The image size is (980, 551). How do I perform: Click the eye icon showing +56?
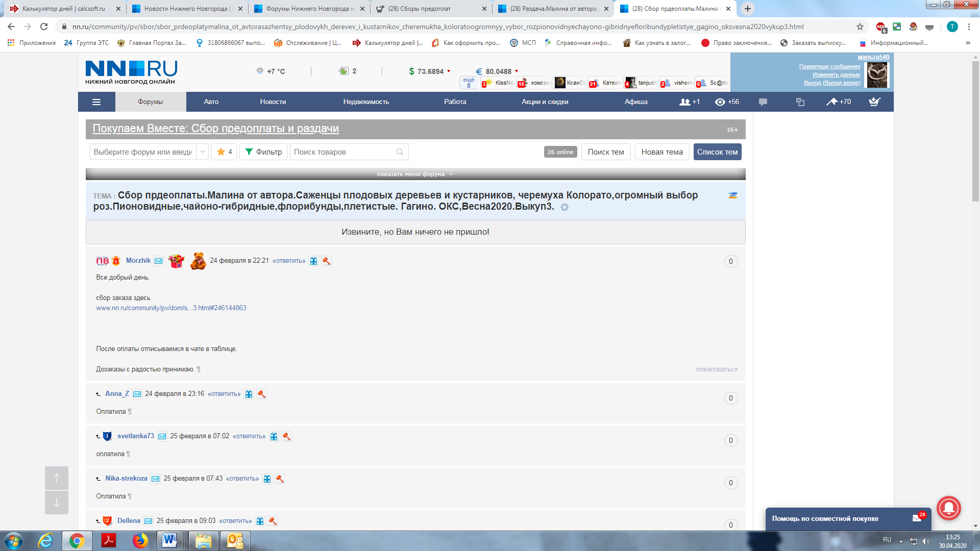point(720,102)
